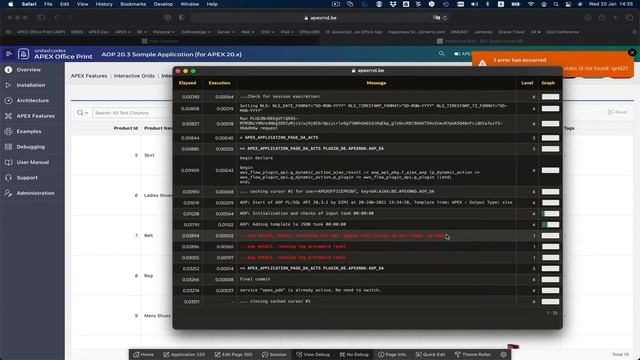This screenshot has width=640, height=360.
Task: Click the Graph bar for 'Final commit' row
Action: (x=550, y=280)
